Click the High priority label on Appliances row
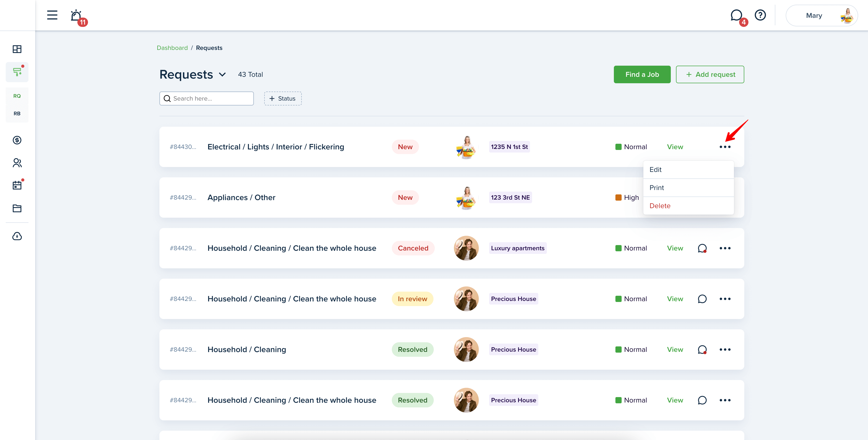The height and width of the screenshot is (440, 868). [627, 198]
